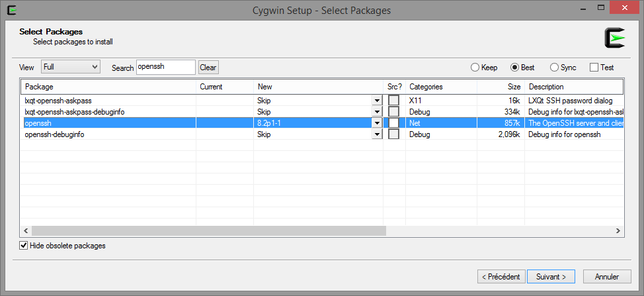This screenshot has height=296, width=644.
Task: Open version dropdown for lxqt-openssh-askpass
Action: 377,100
